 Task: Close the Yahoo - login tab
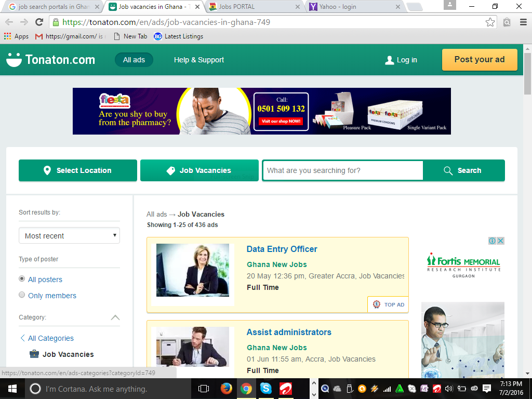[398, 7]
